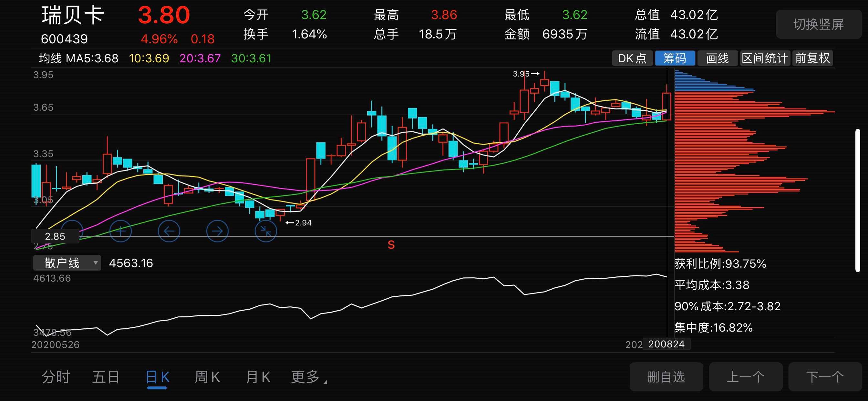The image size is (868, 401).
Task: Click the 2.94 low price annotation
Action: (299, 222)
